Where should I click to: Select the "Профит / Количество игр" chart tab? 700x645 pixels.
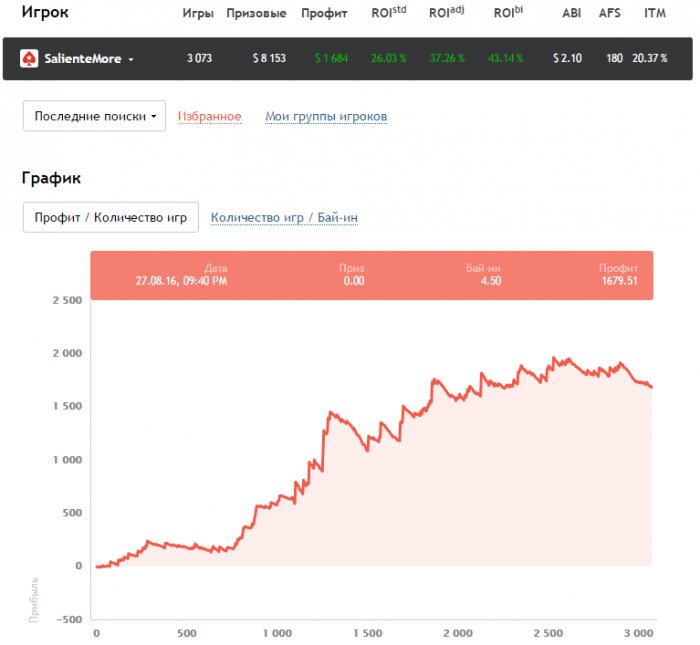(x=110, y=217)
